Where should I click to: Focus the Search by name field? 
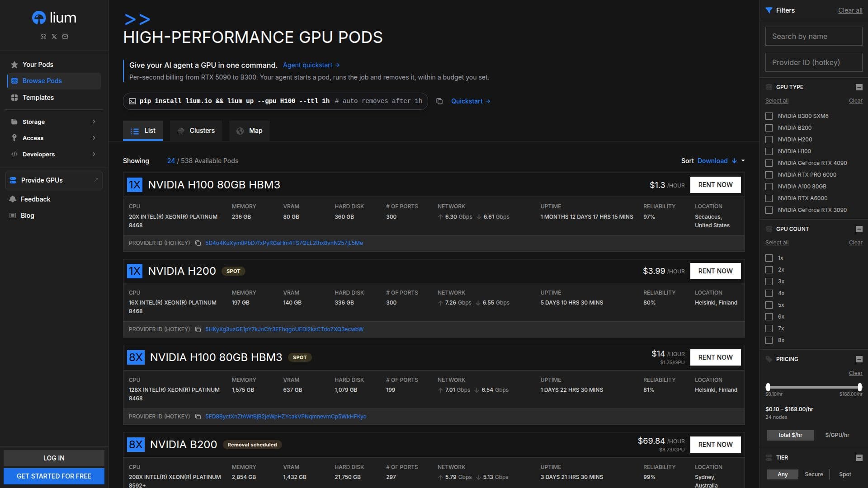(x=814, y=36)
